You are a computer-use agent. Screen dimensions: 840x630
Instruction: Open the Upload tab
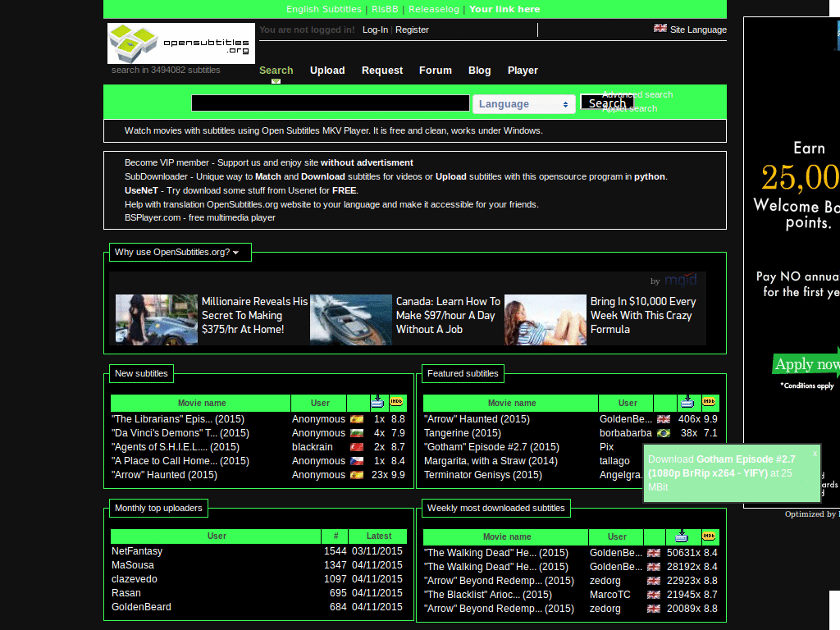pos(327,71)
